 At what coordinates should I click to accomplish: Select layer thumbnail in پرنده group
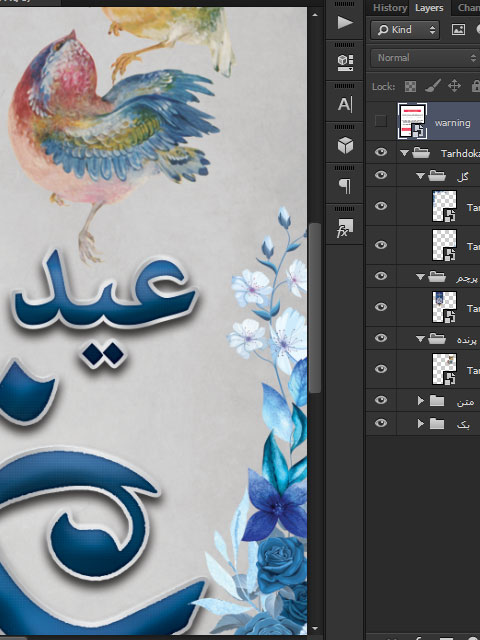(x=444, y=369)
